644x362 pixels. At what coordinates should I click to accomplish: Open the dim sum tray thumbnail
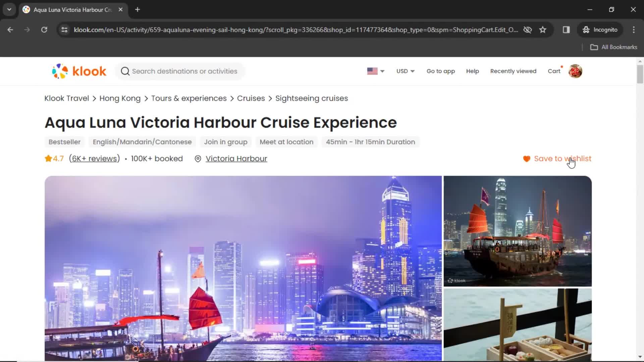point(518,324)
